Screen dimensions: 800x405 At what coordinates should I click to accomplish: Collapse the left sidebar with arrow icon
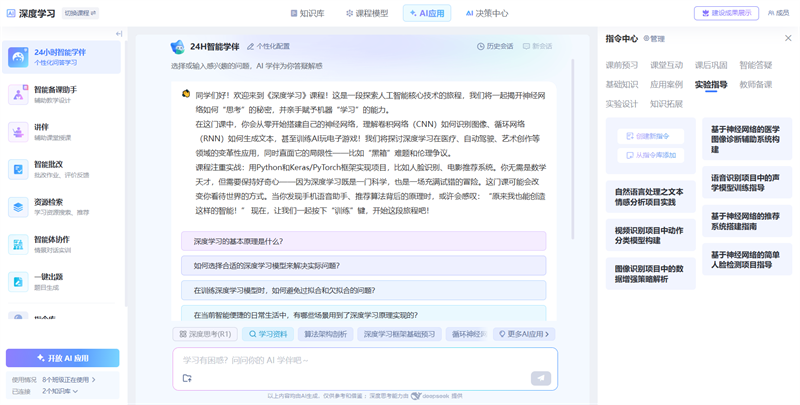point(119,34)
